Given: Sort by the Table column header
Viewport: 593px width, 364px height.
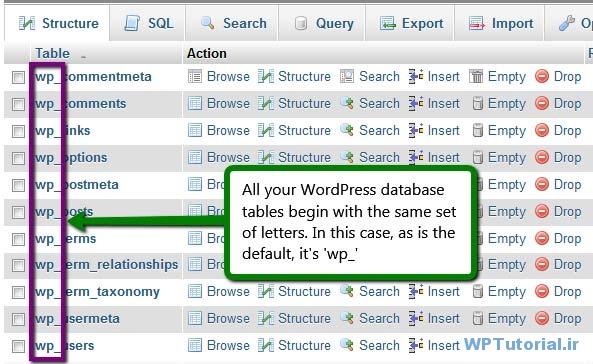Looking at the screenshot, I should coord(53,53).
